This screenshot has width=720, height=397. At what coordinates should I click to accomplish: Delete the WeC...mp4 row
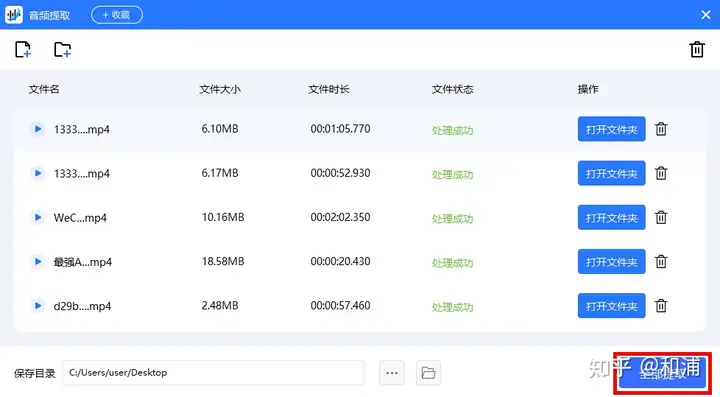[x=661, y=217]
